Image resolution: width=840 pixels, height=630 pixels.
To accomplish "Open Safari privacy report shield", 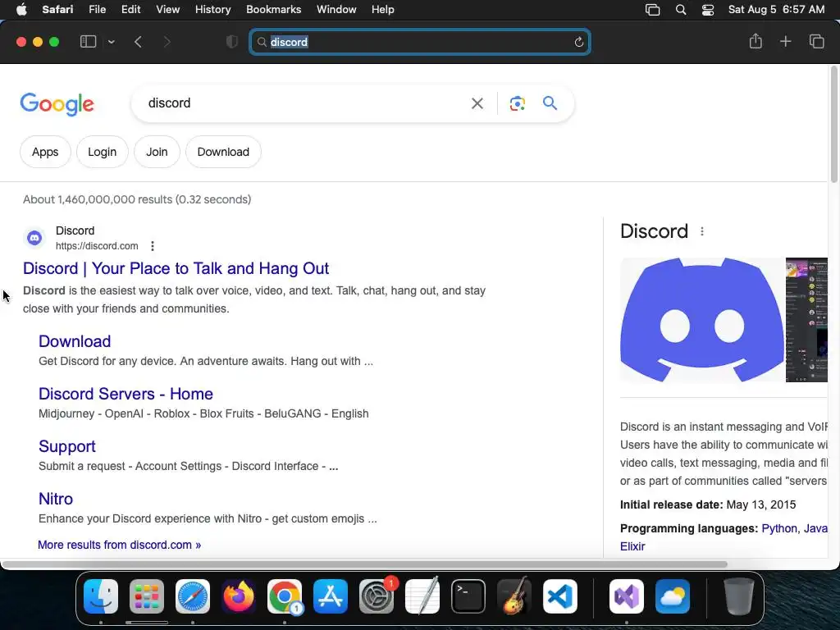I will (232, 42).
